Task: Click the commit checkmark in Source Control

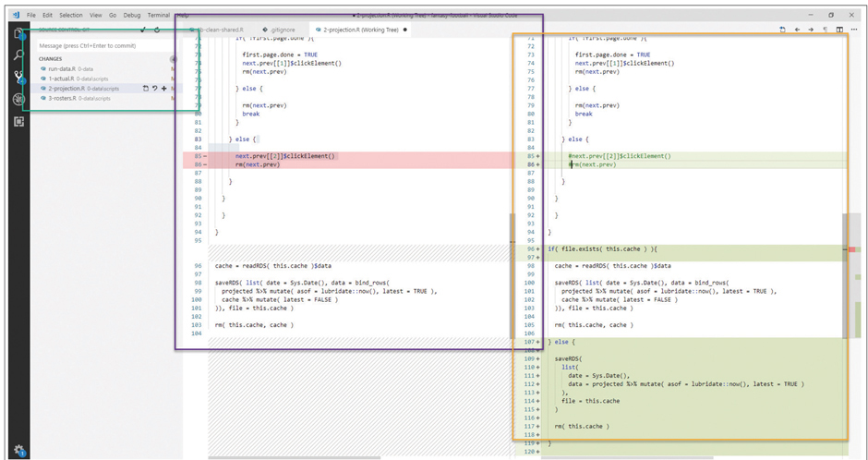Action: [143, 30]
